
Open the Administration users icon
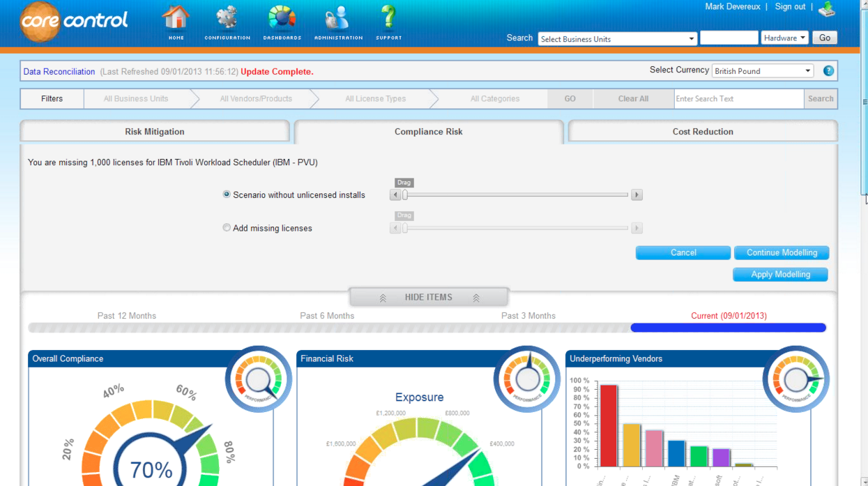tap(338, 22)
